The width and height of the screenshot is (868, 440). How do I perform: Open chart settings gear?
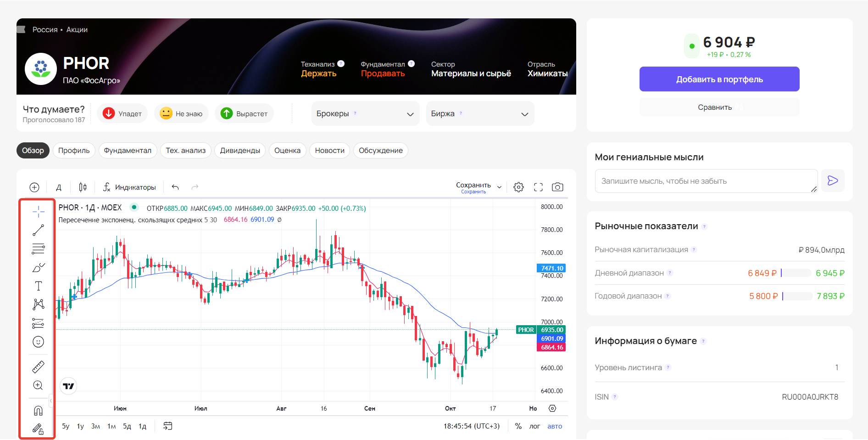coord(518,187)
